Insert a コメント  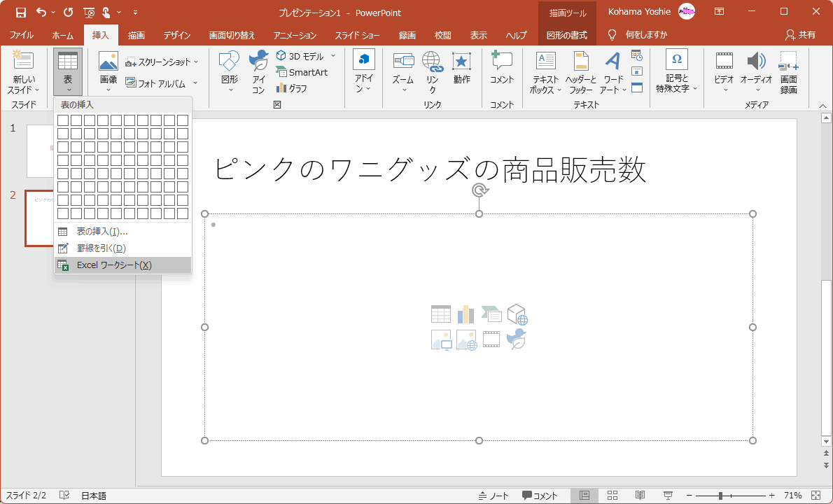[x=501, y=71]
